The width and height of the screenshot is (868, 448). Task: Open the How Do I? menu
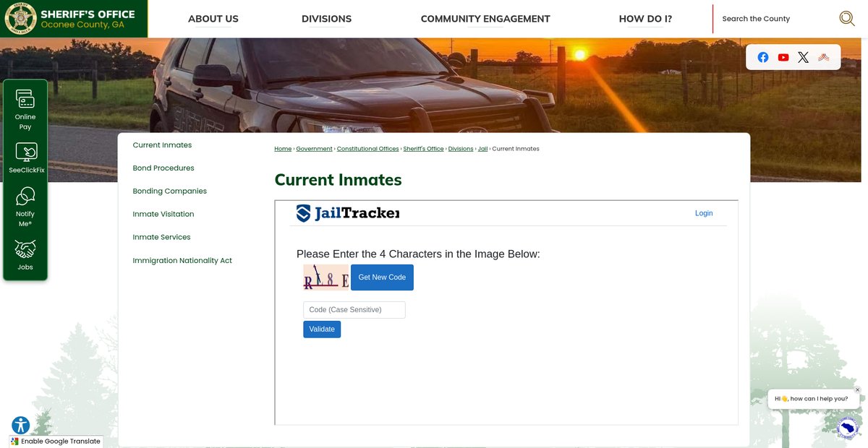(x=645, y=19)
